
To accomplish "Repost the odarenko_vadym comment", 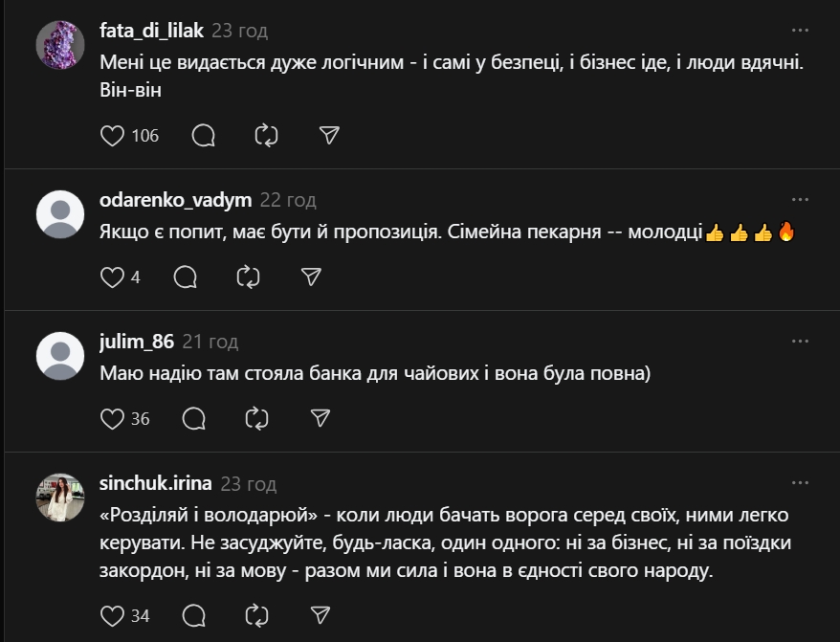I will [x=248, y=277].
